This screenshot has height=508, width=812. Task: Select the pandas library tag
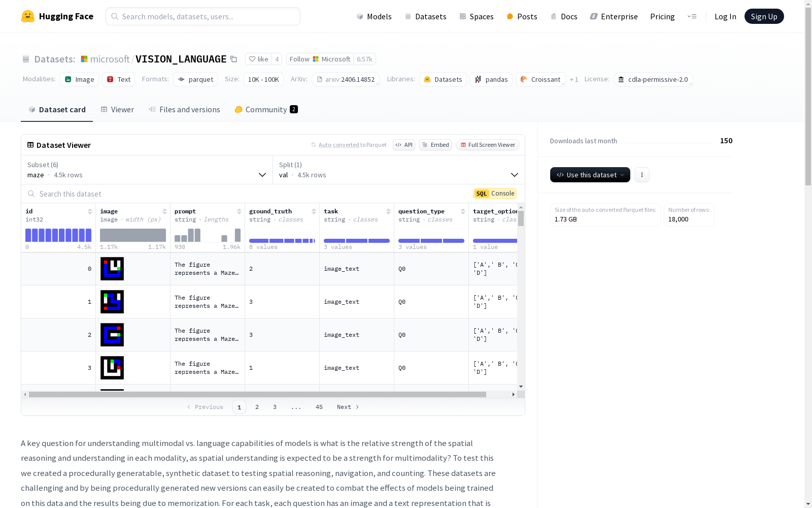[x=491, y=79]
